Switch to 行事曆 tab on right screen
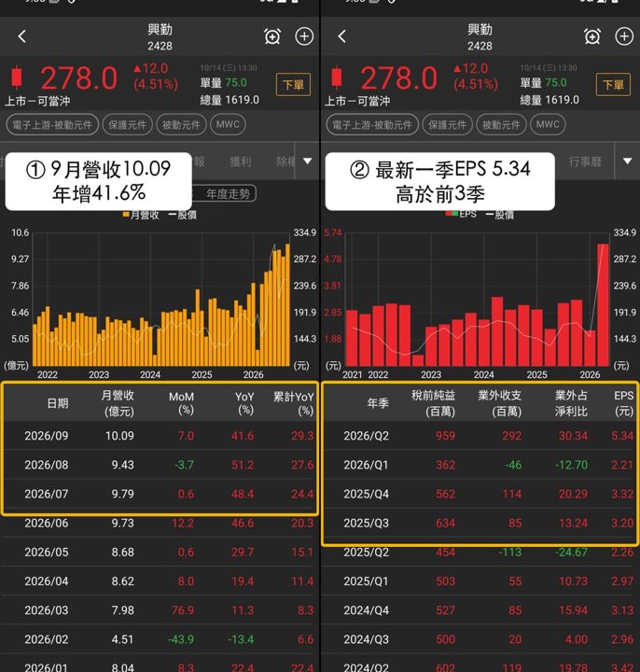The height and width of the screenshot is (672, 640). pyautogui.click(x=585, y=161)
